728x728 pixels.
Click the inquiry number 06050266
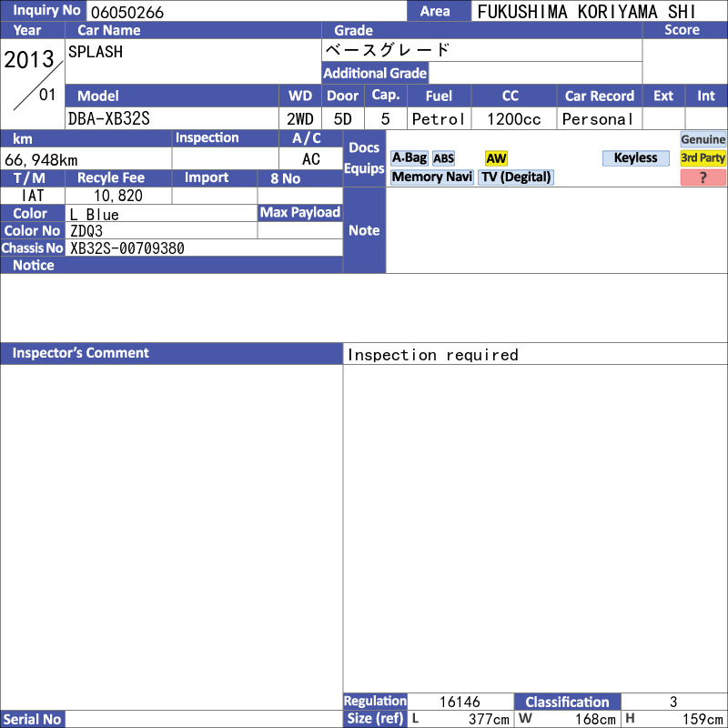(127, 12)
